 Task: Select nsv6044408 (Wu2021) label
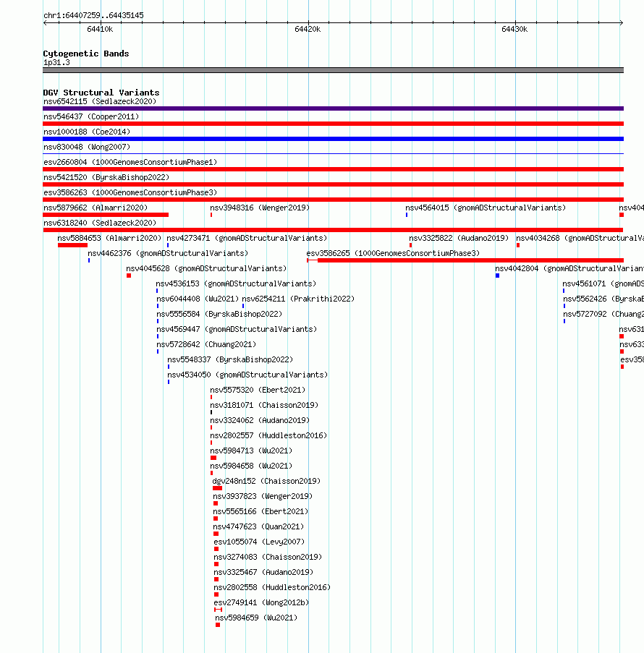point(198,299)
